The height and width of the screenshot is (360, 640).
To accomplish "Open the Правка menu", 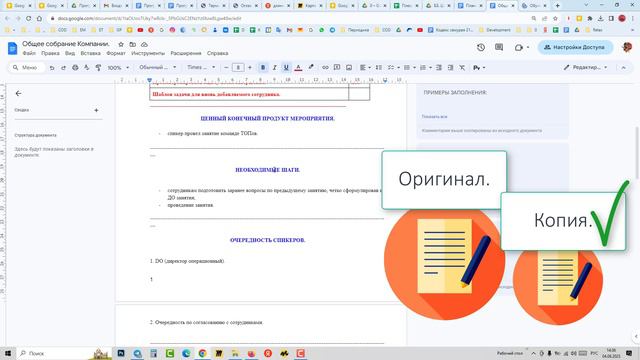I will [50, 53].
